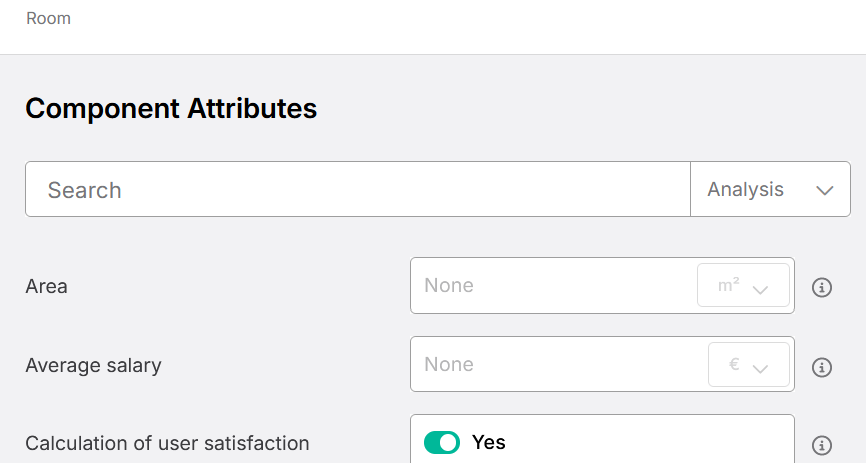Click the Area attribute label
The height and width of the screenshot is (463, 866).
[46, 286]
